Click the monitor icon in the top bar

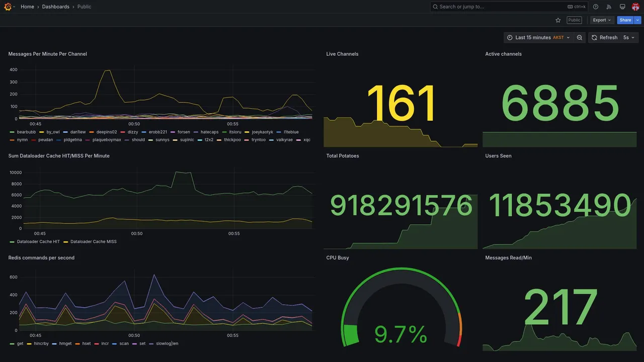(622, 7)
